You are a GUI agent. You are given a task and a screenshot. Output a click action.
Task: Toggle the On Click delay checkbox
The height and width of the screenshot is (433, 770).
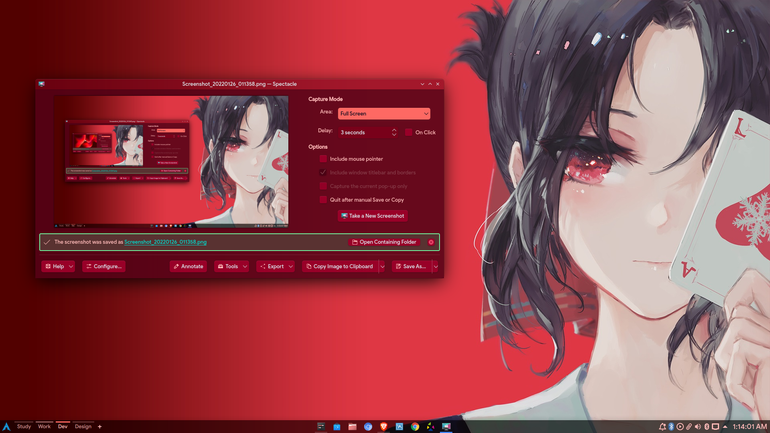pyautogui.click(x=409, y=132)
